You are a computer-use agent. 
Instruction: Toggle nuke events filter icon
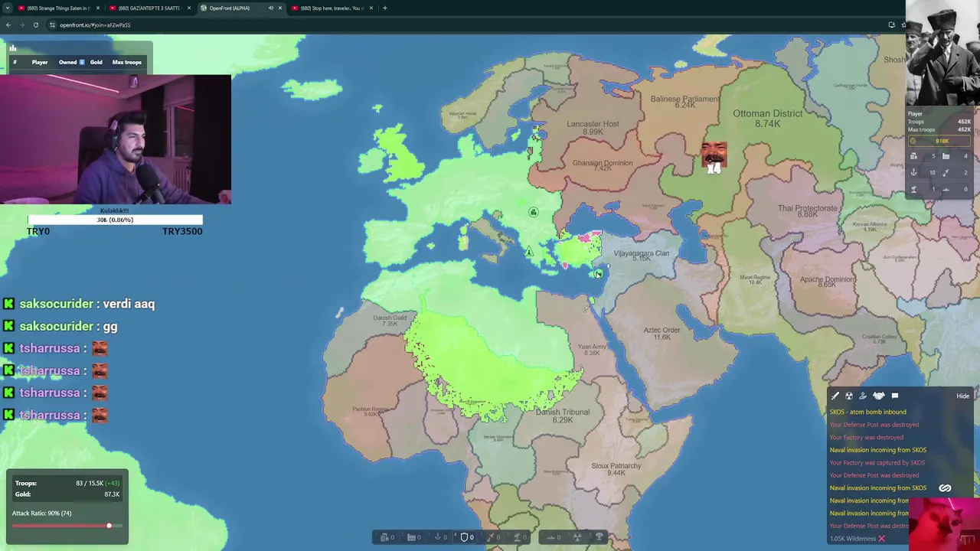(x=849, y=396)
